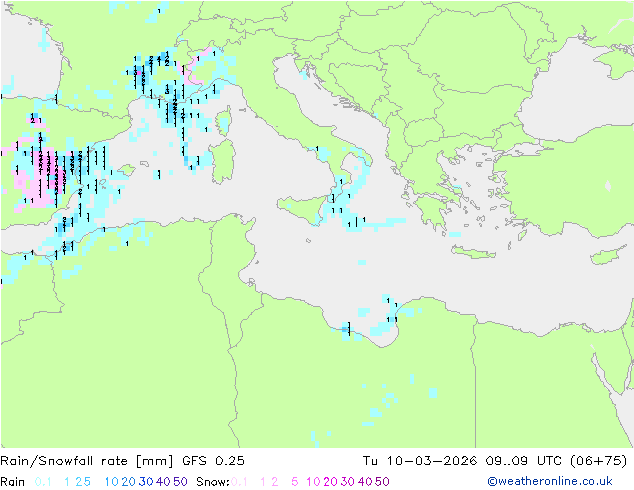Click the rain legend 10 value
Viewport: 634px width, 490px height.
[x=112, y=482]
